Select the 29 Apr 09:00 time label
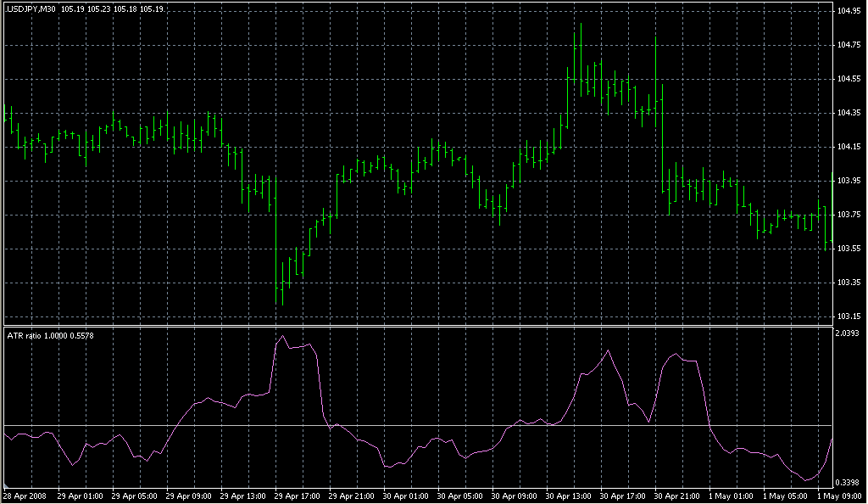The width and height of the screenshot is (868, 504). click(x=188, y=495)
